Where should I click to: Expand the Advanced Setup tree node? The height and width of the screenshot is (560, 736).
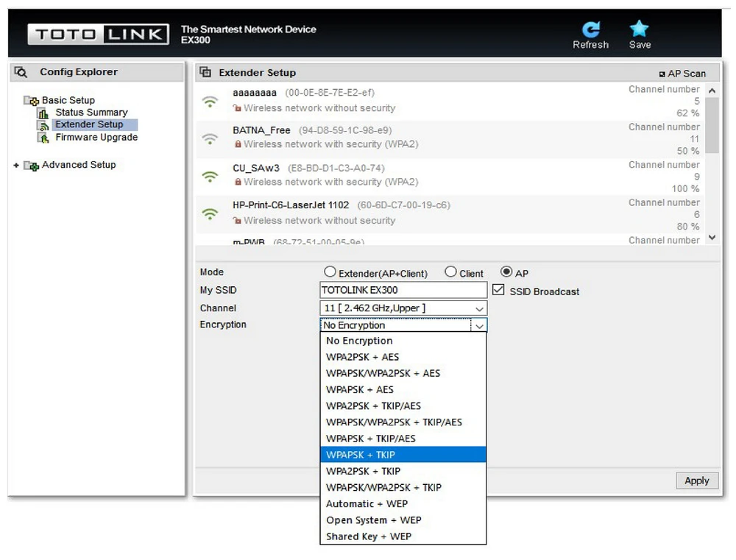click(x=16, y=166)
